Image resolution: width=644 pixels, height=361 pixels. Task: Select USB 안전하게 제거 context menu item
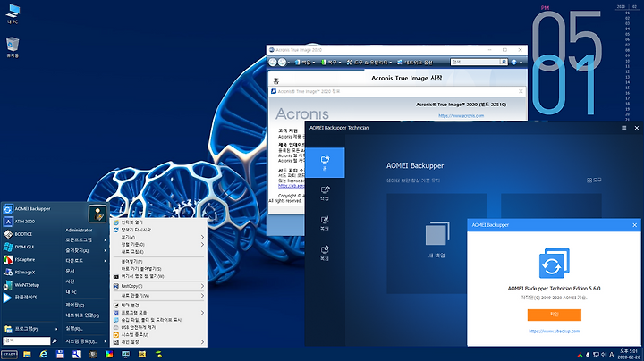[158, 327]
